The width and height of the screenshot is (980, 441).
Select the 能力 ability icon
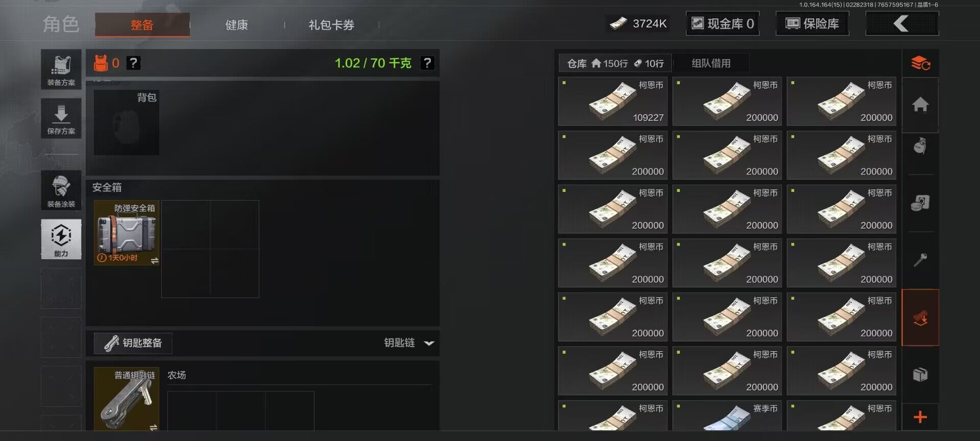click(x=61, y=239)
